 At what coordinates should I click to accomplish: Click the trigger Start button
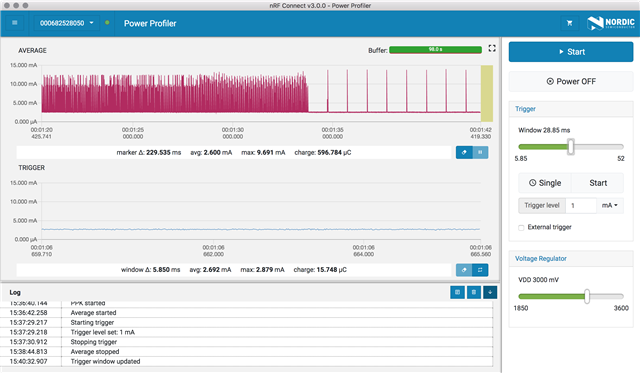click(x=598, y=183)
